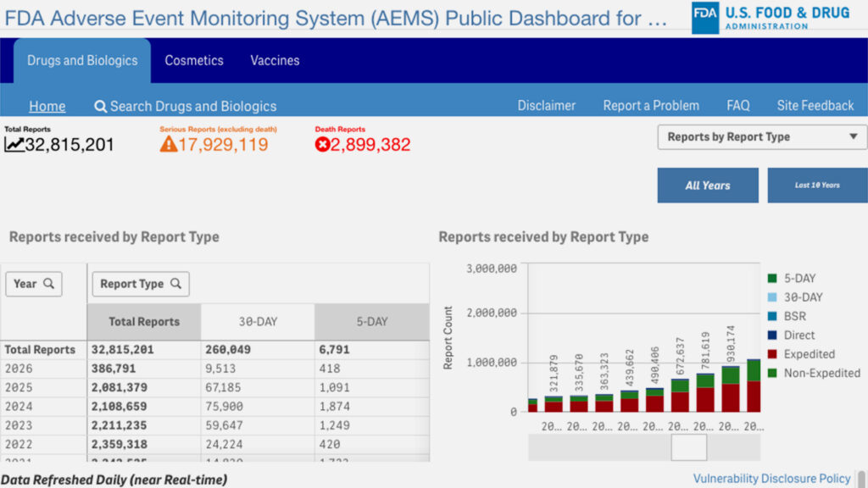Viewport: 868px width, 488px height.
Task: Select the Drugs and Biologics tab
Action: 82,61
